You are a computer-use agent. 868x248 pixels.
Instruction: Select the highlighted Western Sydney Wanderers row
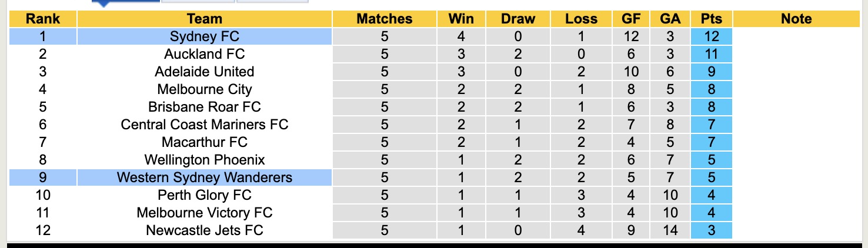[204, 177]
